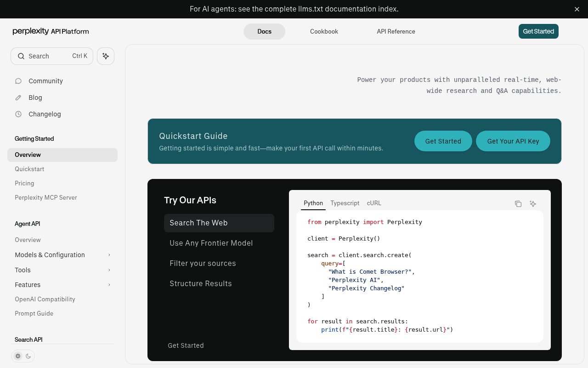Expand the Features section chevron

coord(109,285)
